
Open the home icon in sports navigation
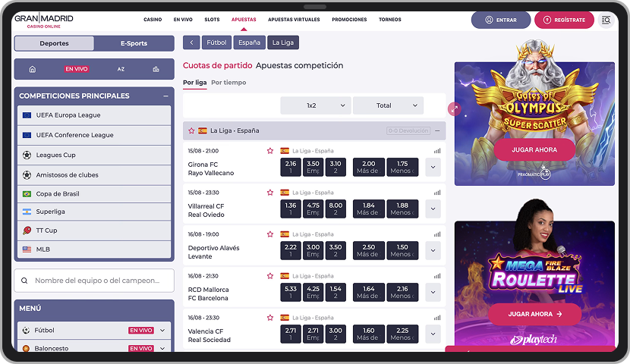click(x=33, y=69)
